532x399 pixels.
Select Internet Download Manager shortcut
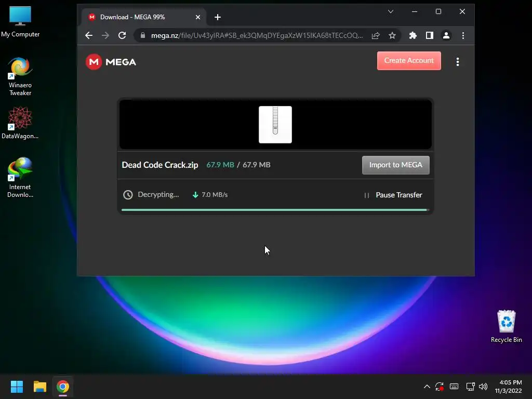tap(20, 177)
